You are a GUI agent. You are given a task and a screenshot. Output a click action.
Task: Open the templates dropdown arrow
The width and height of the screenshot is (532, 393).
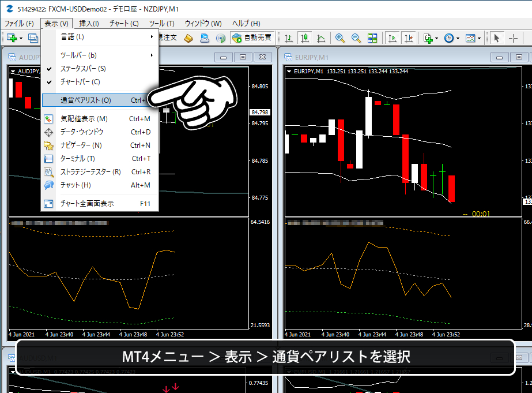479,38
